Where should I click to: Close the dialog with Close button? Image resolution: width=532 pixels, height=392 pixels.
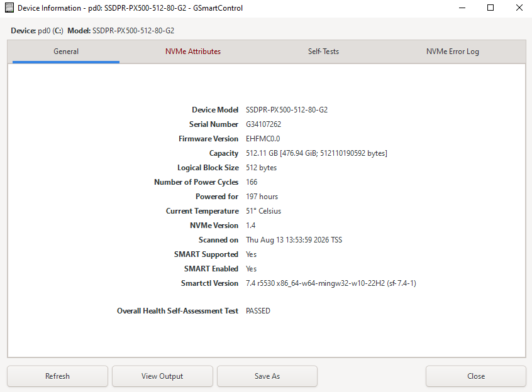(475, 376)
